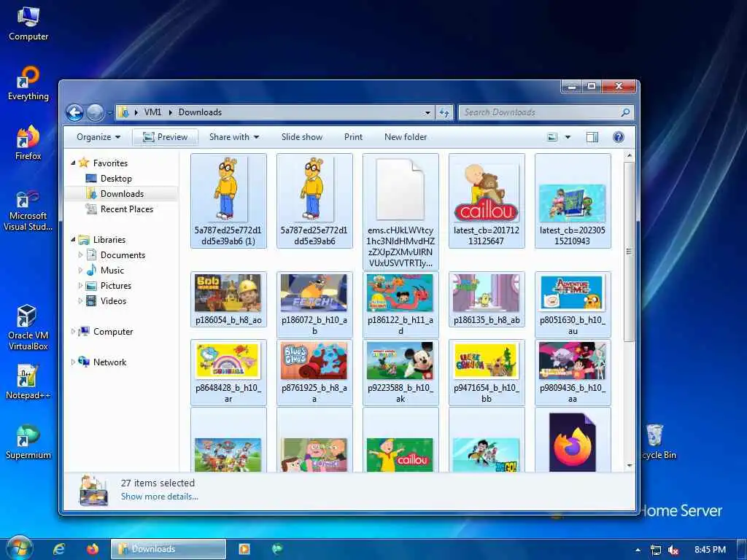Screen dimensions: 747x560
Task: Select the Bob the Builder p186054 thumbnail
Action: (228, 300)
